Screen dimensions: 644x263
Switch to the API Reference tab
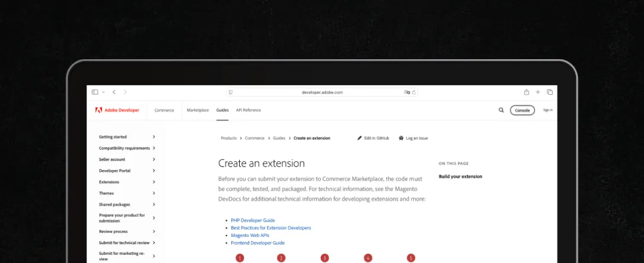tap(248, 110)
